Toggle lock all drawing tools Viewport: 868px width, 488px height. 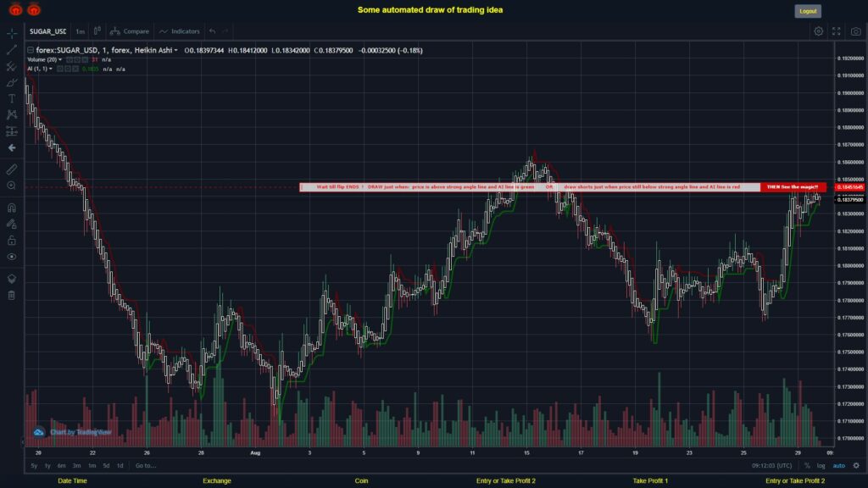[12, 240]
